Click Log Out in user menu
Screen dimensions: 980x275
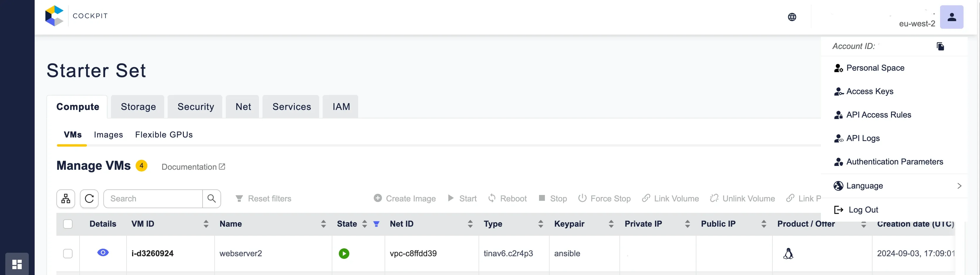tap(863, 210)
